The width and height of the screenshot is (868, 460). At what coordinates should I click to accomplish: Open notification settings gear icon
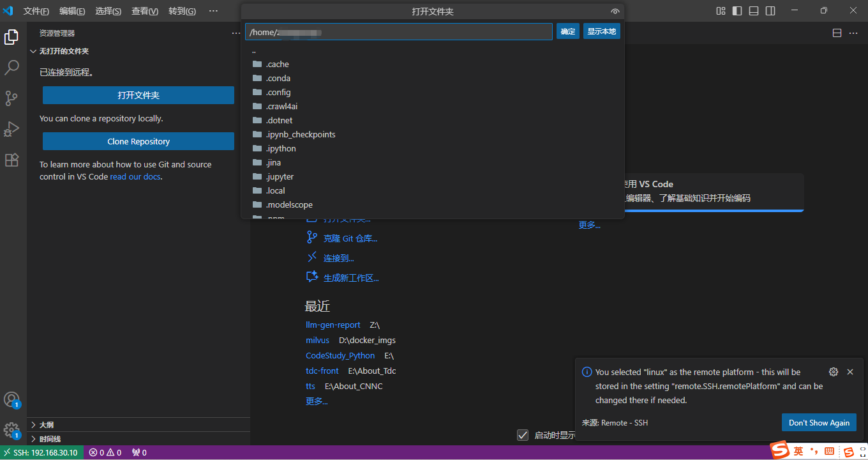click(833, 372)
